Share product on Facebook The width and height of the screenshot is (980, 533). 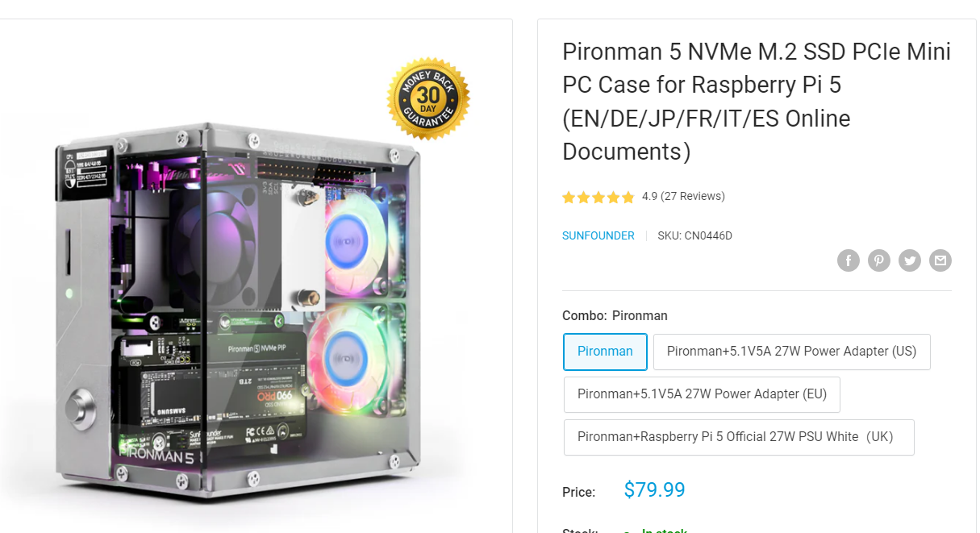click(x=848, y=260)
